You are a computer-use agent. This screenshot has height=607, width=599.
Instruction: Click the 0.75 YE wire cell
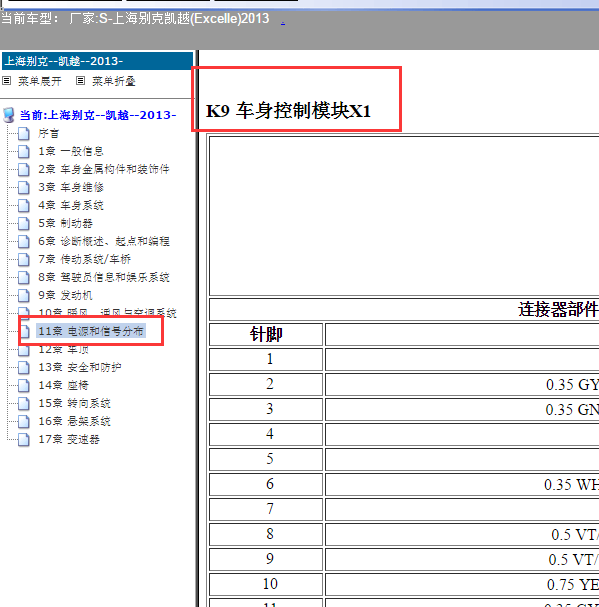462,584
